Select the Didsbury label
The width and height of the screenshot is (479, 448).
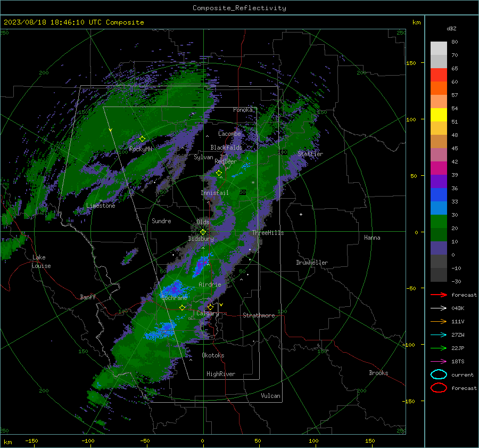coord(201,239)
